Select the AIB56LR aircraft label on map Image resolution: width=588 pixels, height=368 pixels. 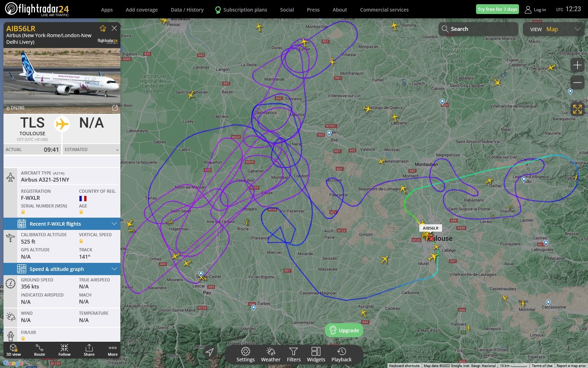point(430,228)
